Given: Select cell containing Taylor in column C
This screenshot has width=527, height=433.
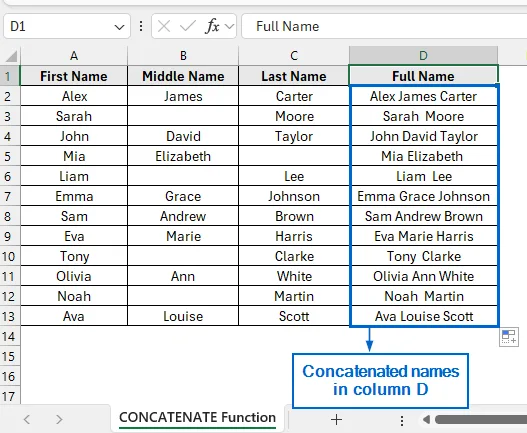Looking at the screenshot, I should coord(294,136).
